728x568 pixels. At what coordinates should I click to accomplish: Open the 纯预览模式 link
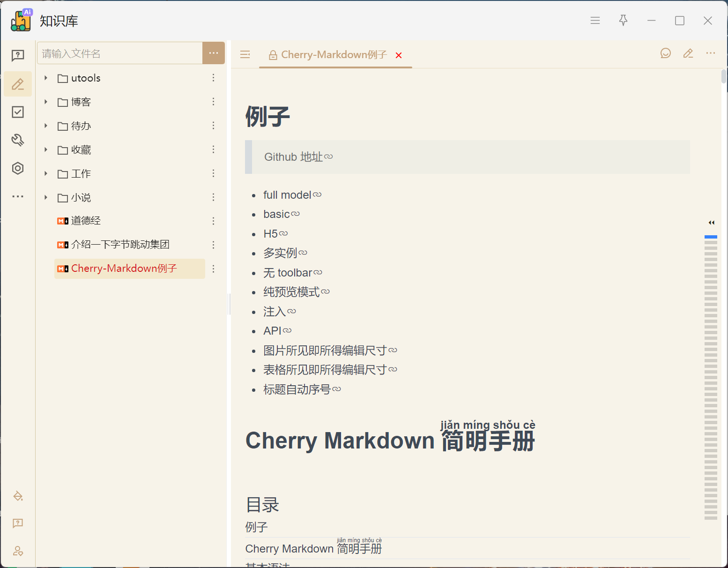point(297,292)
